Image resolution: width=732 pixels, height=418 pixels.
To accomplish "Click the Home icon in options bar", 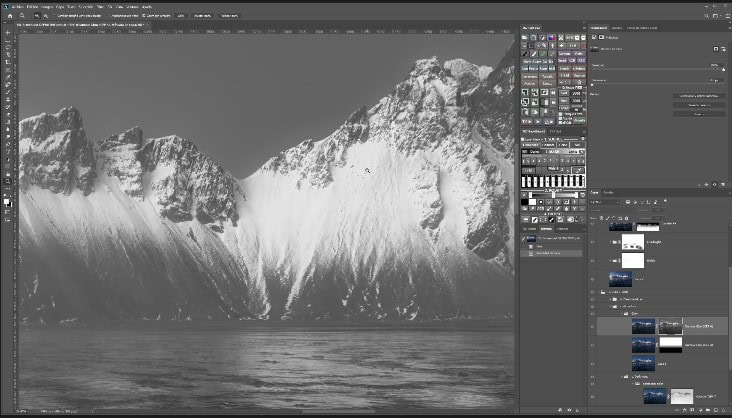I will (x=8, y=16).
